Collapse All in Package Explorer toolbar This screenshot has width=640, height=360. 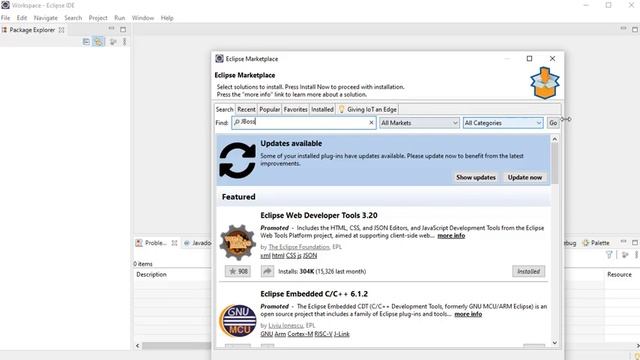(x=86, y=42)
